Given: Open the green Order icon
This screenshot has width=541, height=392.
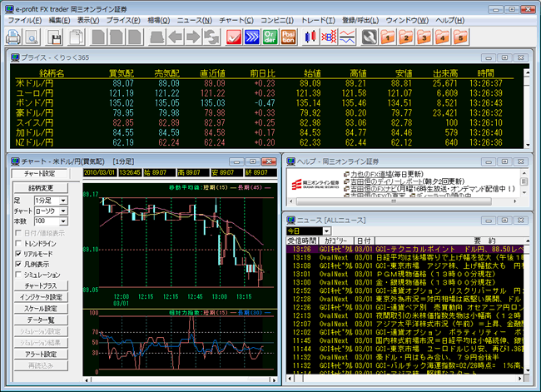Looking at the screenshot, I should 270,37.
